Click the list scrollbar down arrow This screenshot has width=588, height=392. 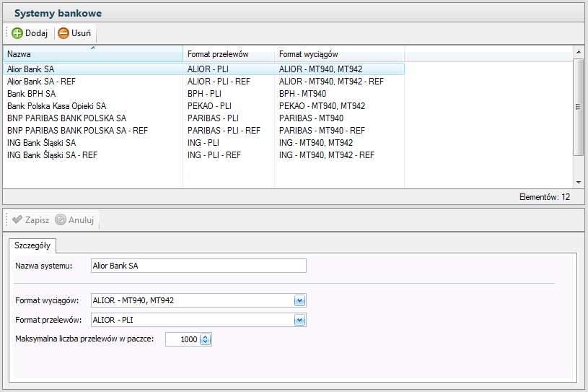[x=579, y=183]
